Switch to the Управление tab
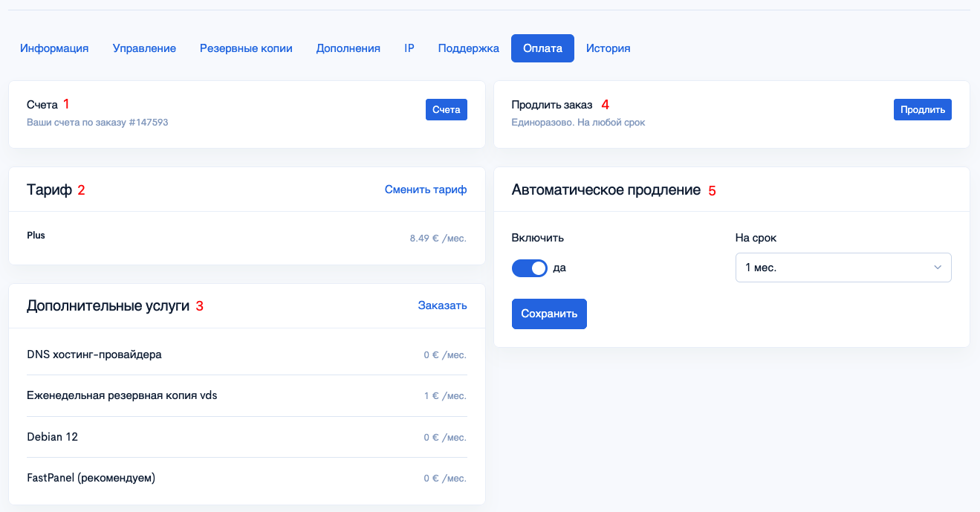The image size is (980, 512). click(x=144, y=48)
